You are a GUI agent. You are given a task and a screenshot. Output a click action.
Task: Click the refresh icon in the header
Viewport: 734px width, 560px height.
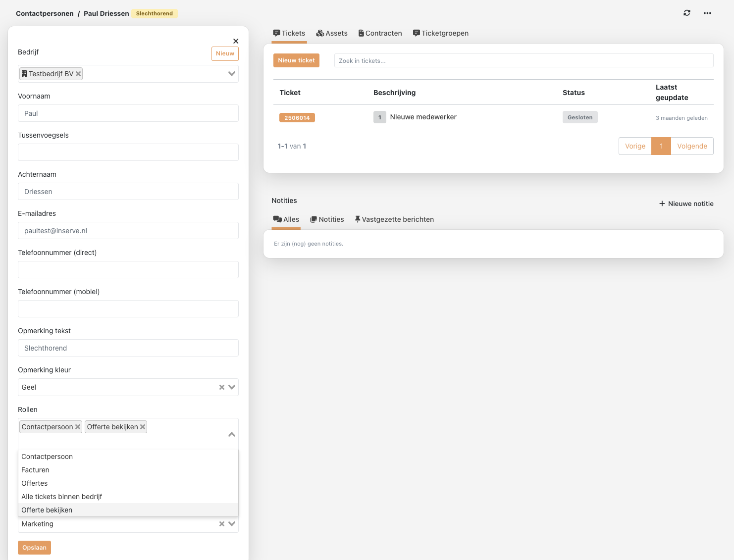tap(686, 13)
